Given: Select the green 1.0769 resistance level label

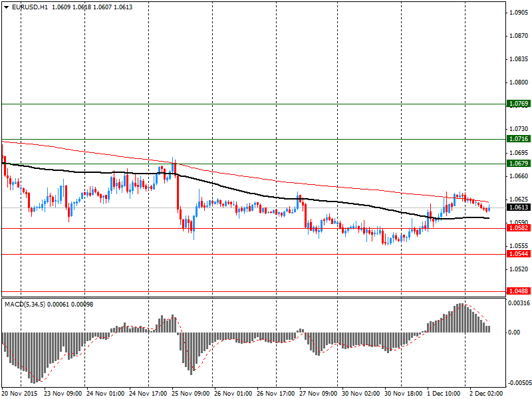Looking at the screenshot, I should tap(519, 104).
